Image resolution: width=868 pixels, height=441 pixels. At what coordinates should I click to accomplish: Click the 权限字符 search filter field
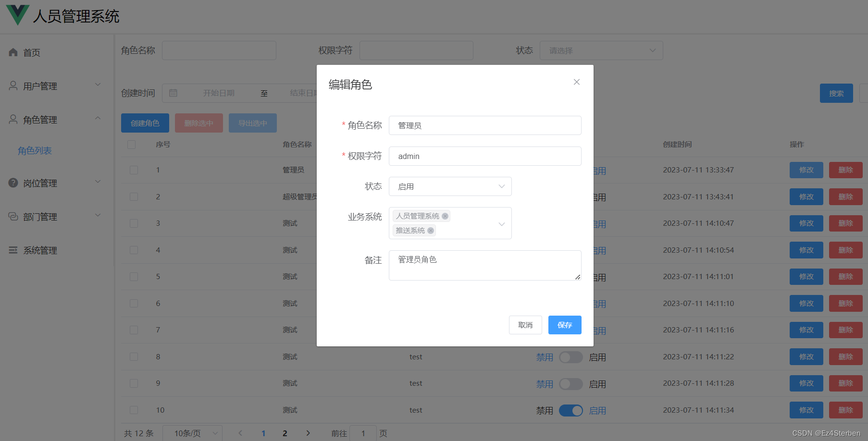pyautogui.click(x=416, y=50)
